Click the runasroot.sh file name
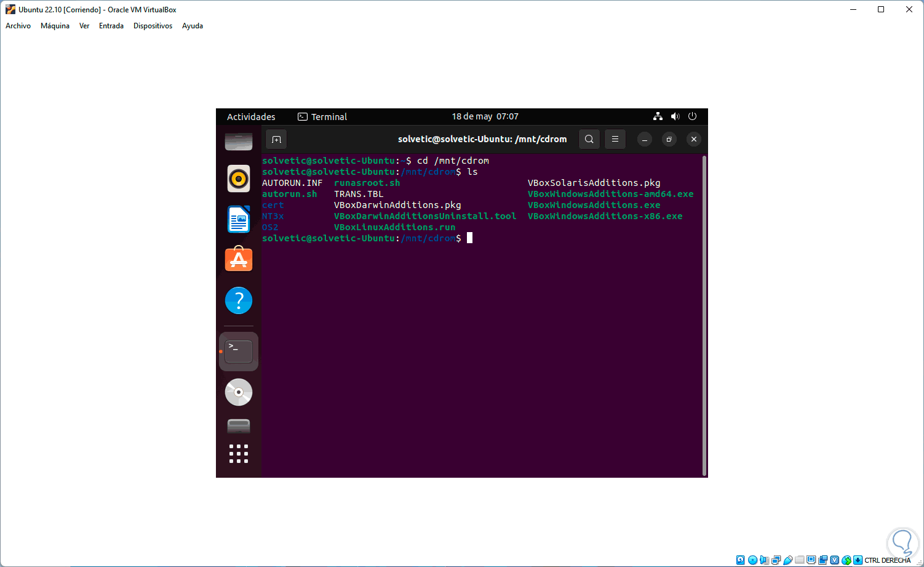 [x=367, y=183]
